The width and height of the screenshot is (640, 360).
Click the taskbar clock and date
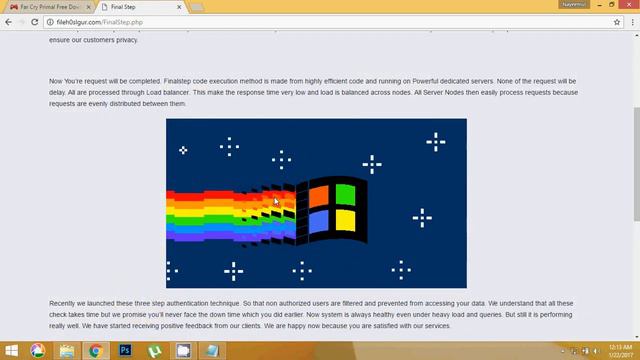click(x=620, y=351)
